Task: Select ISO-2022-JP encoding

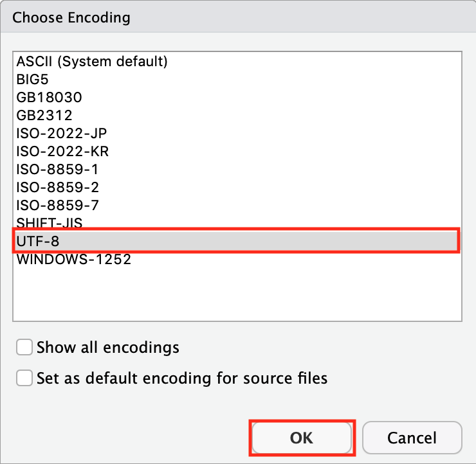Action: 62,134
